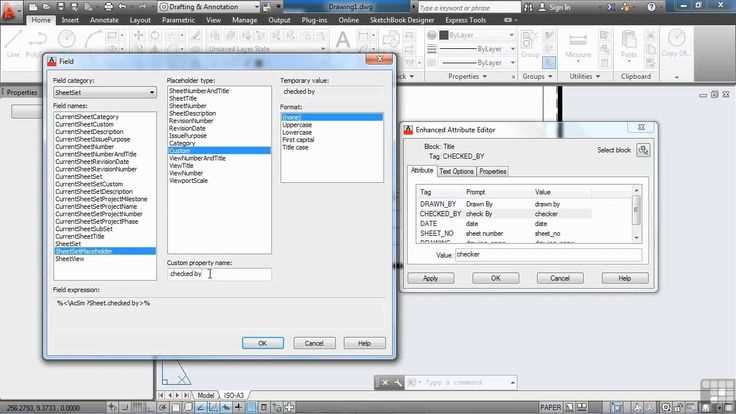Click the ByLayer color swatch in Properties panel

coord(444,35)
